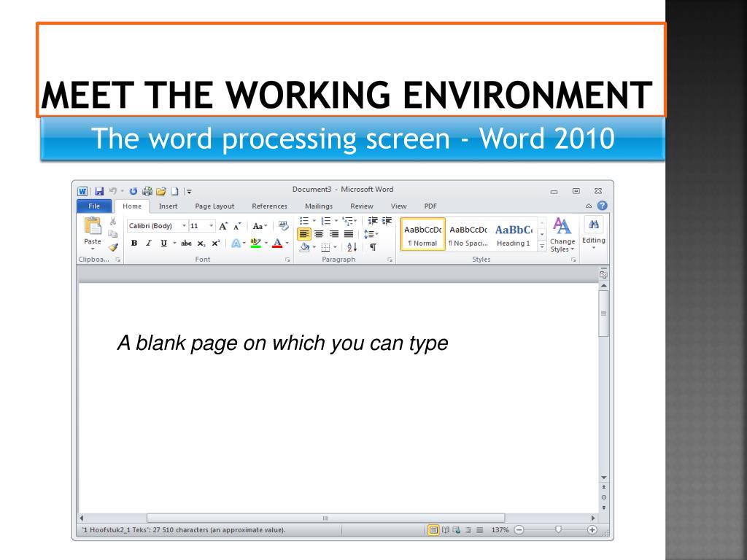Click the Zoom Out minus icon
The height and width of the screenshot is (560, 747).
click(x=519, y=530)
